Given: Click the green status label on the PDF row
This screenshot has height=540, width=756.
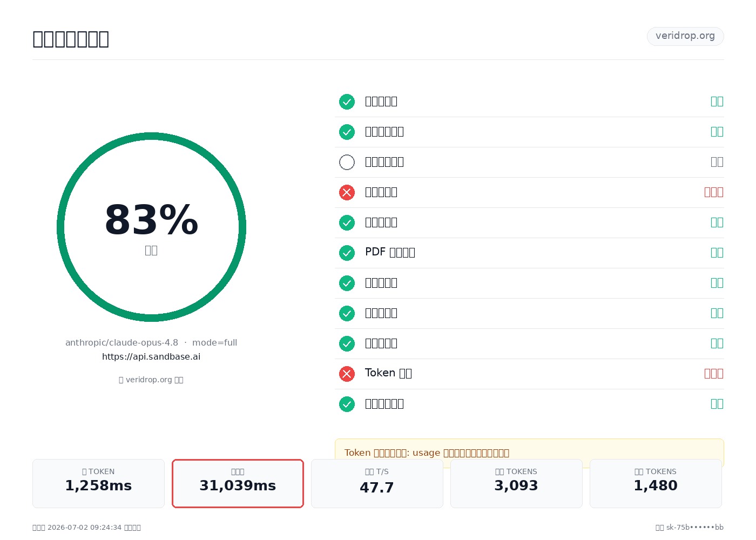Looking at the screenshot, I should [x=717, y=253].
